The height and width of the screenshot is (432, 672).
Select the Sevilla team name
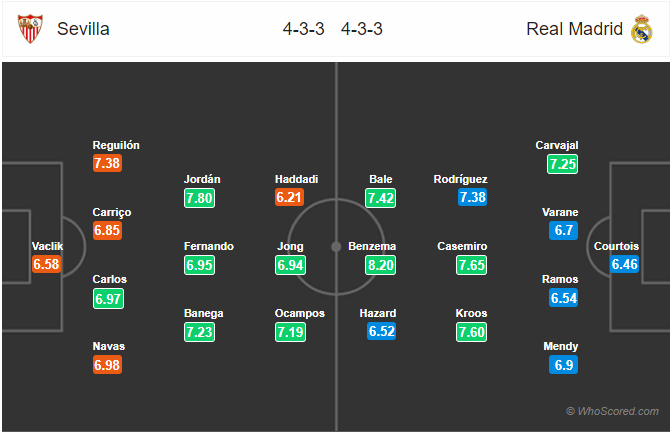click(84, 29)
